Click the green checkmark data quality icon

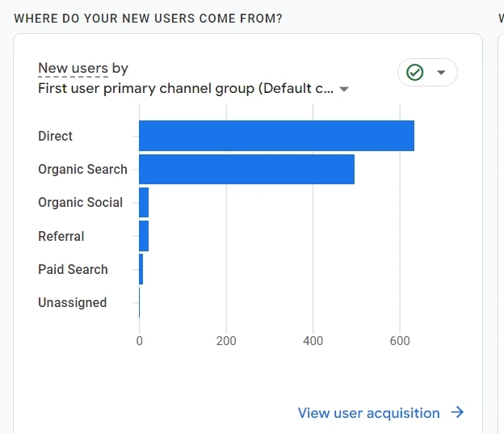(415, 73)
